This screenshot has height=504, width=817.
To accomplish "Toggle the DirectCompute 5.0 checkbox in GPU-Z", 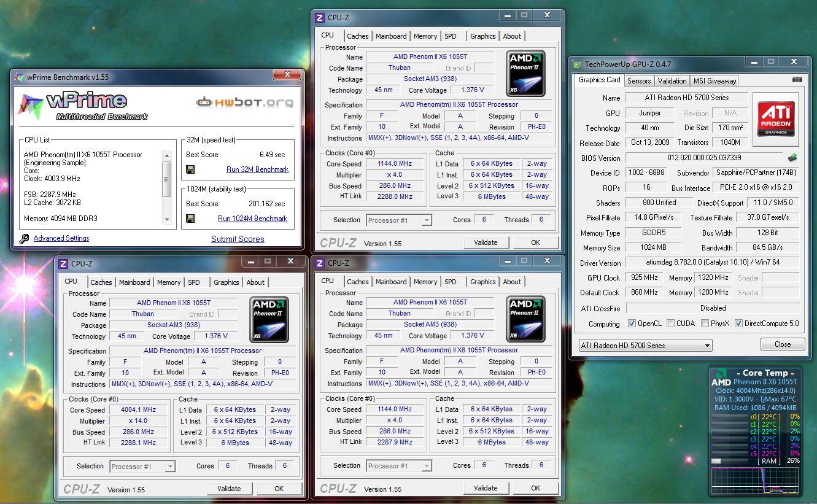I will click(738, 324).
